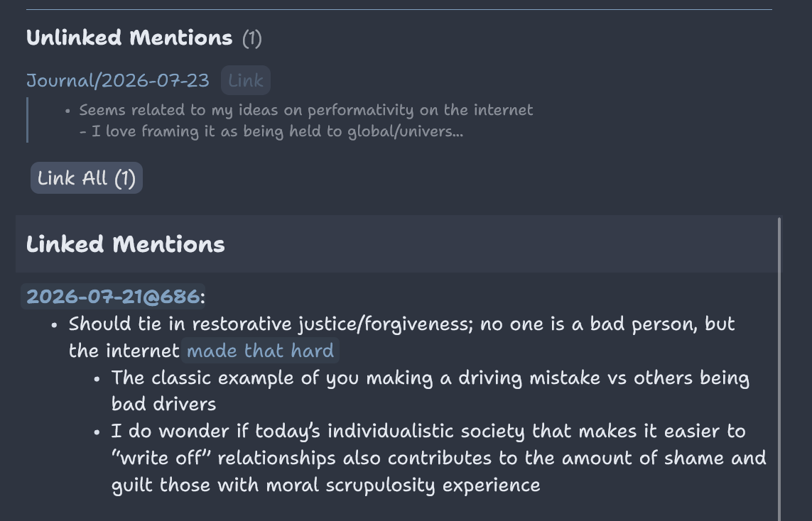Click the "Seems related to my ideas" preview line

[x=305, y=110]
